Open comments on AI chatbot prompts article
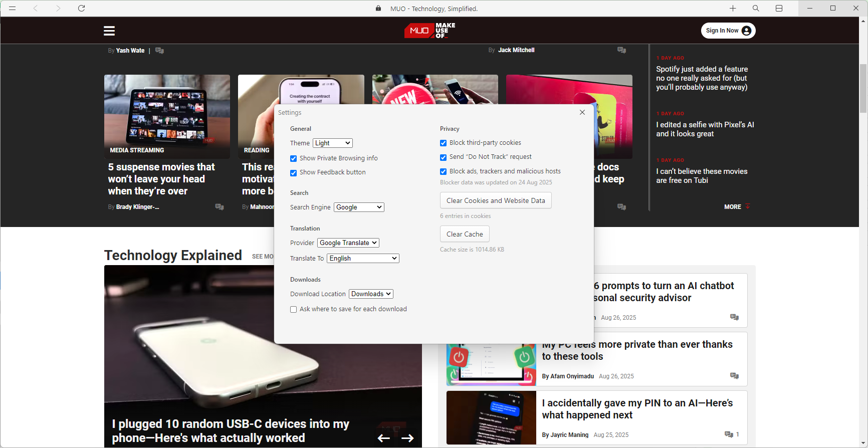 coord(735,317)
